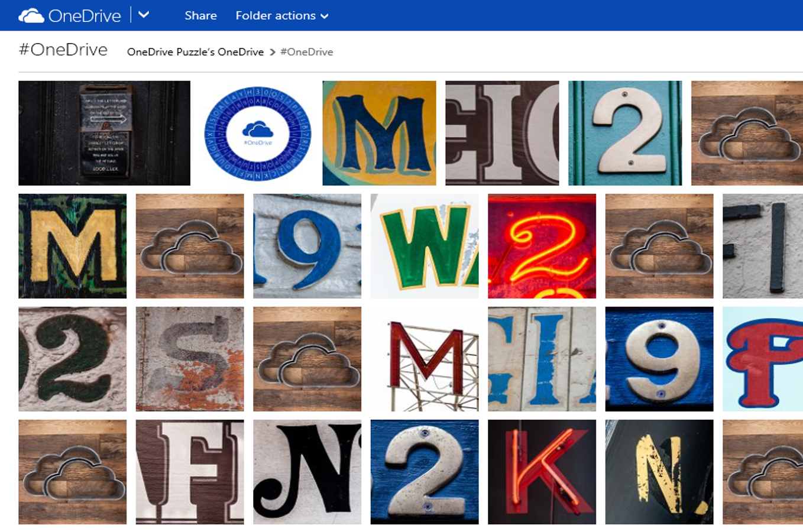The width and height of the screenshot is (803, 532).
Task: Open the red neon K photo
Action: tap(542, 472)
